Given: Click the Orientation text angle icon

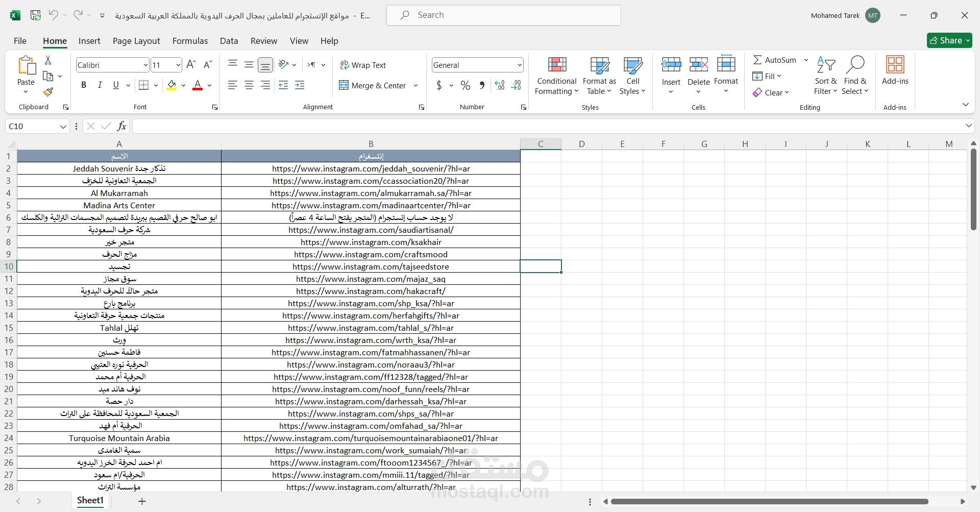Looking at the screenshot, I should click(x=284, y=65).
